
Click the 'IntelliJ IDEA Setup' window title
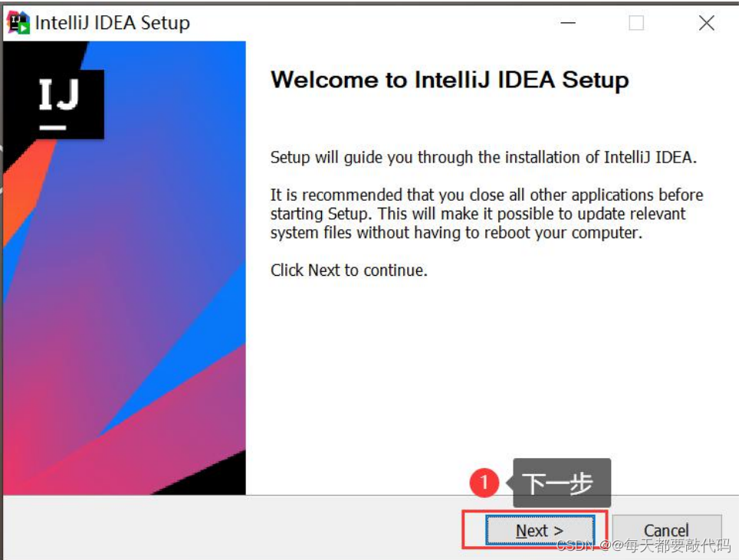[x=113, y=23]
